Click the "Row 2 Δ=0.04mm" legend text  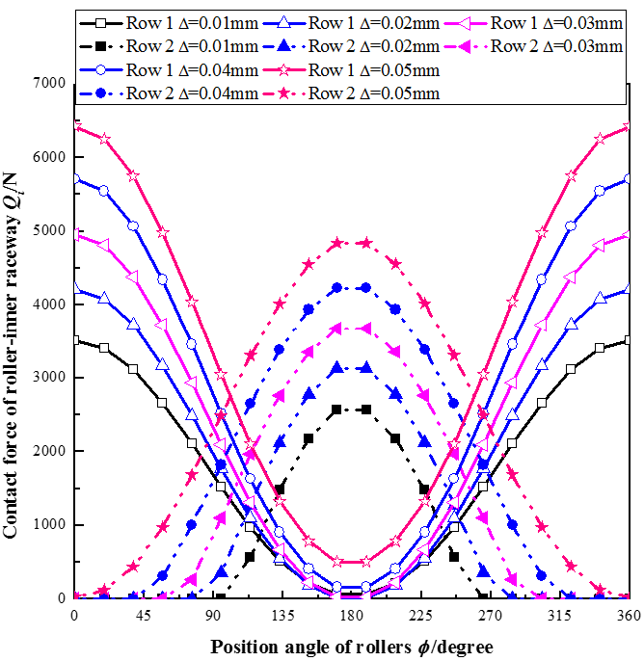point(192,93)
